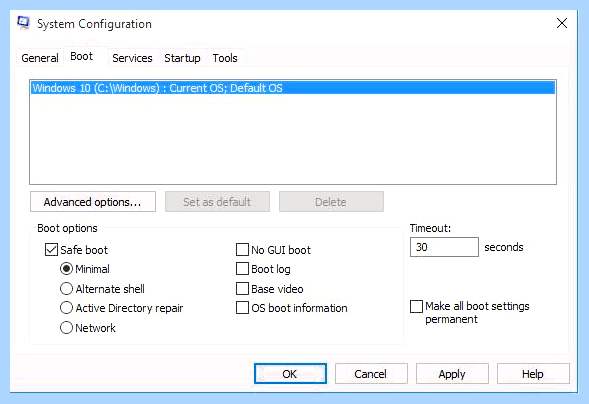
Task: Choose Network safe boot mode
Action: 66,328
